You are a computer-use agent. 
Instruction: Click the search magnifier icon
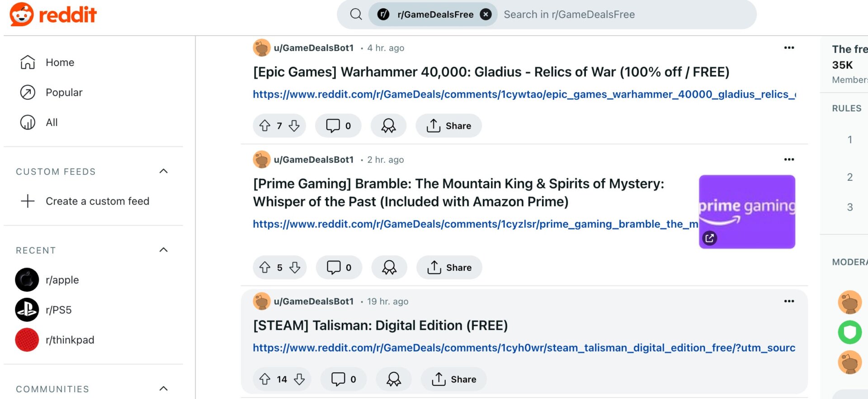click(356, 14)
